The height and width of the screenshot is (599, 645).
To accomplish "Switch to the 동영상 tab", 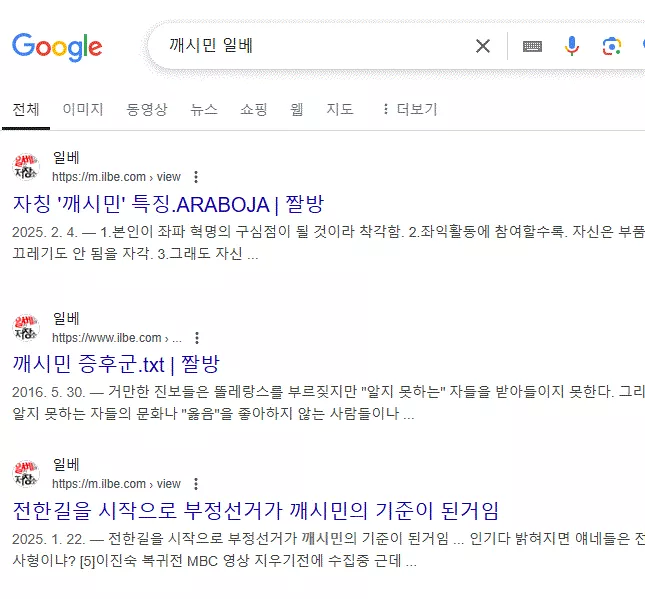I will pyautogui.click(x=146, y=109).
